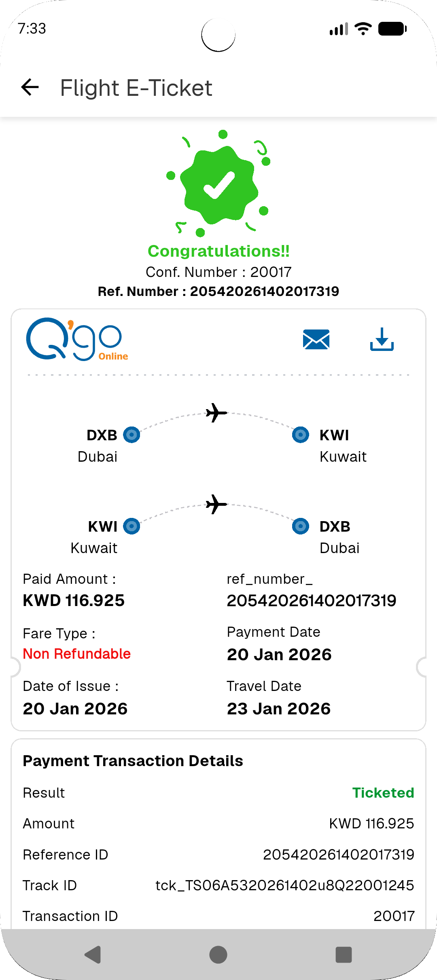The height and width of the screenshot is (980, 437).
Task: Tap the return flight airplane icon
Action: [216, 504]
